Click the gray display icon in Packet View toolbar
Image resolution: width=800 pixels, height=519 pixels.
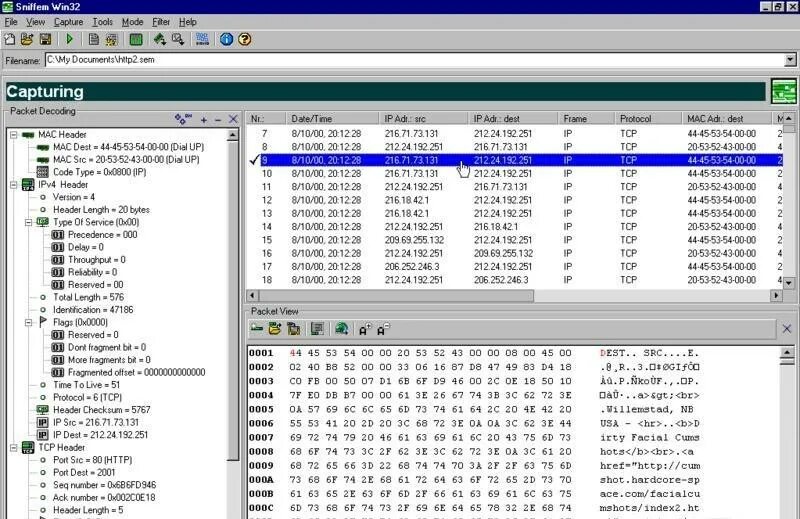coord(317,329)
